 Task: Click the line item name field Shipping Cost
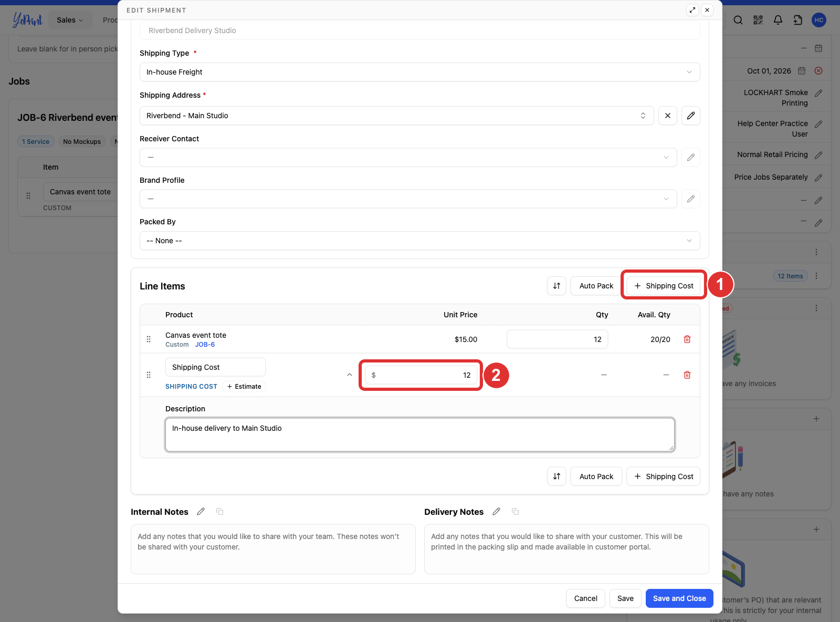click(x=215, y=367)
